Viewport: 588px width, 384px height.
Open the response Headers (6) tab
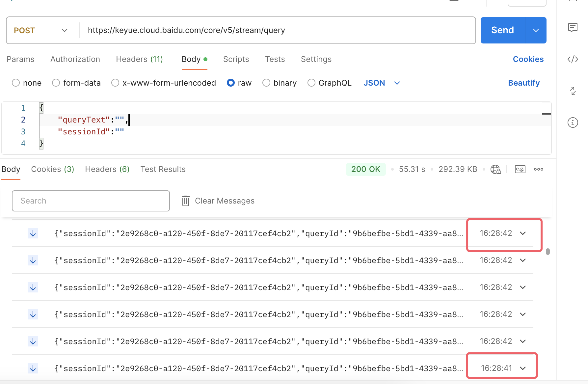click(x=107, y=169)
